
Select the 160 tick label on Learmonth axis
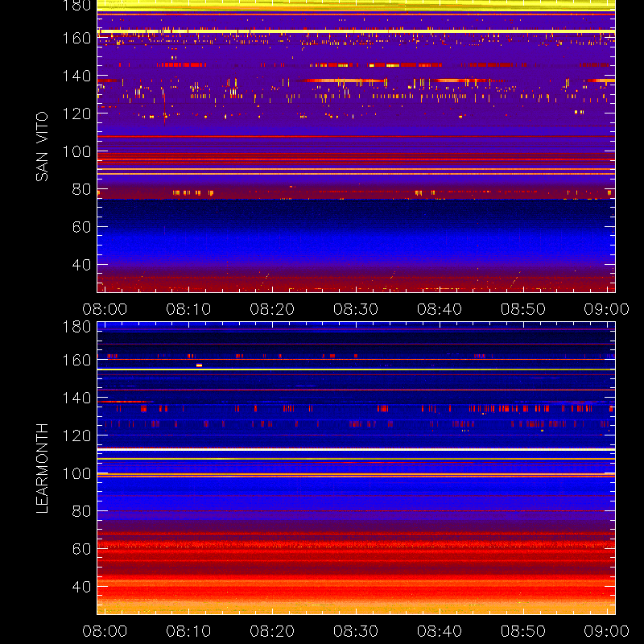click(76, 360)
